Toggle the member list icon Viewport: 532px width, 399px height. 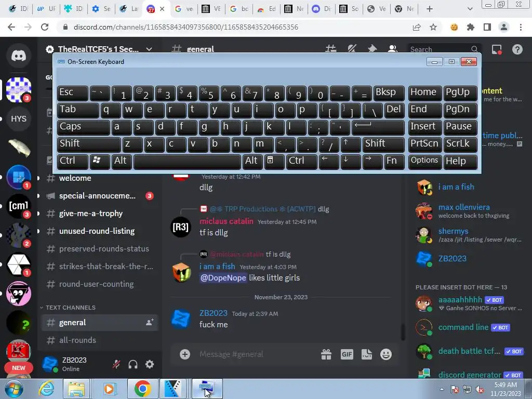pos(393,49)
